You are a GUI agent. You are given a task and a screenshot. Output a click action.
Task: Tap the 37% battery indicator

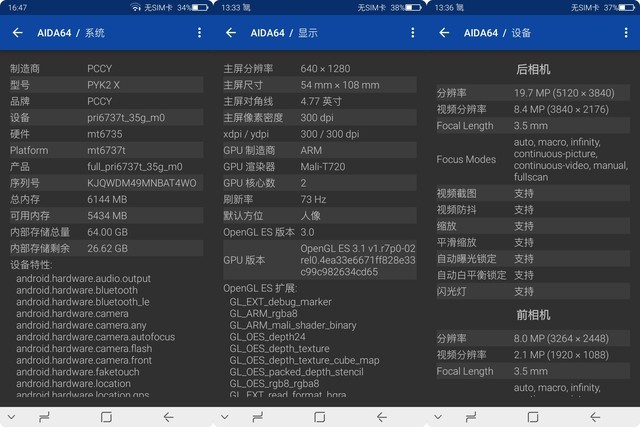tap(619, 7)
